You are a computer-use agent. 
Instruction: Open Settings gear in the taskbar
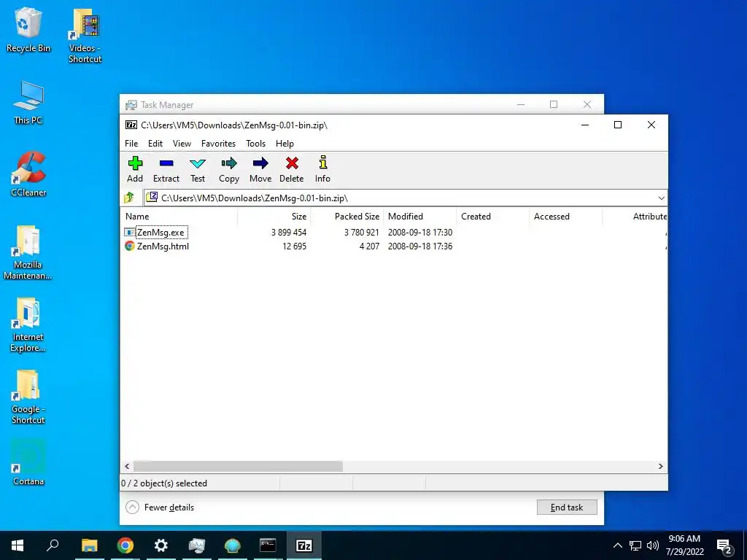161,545
